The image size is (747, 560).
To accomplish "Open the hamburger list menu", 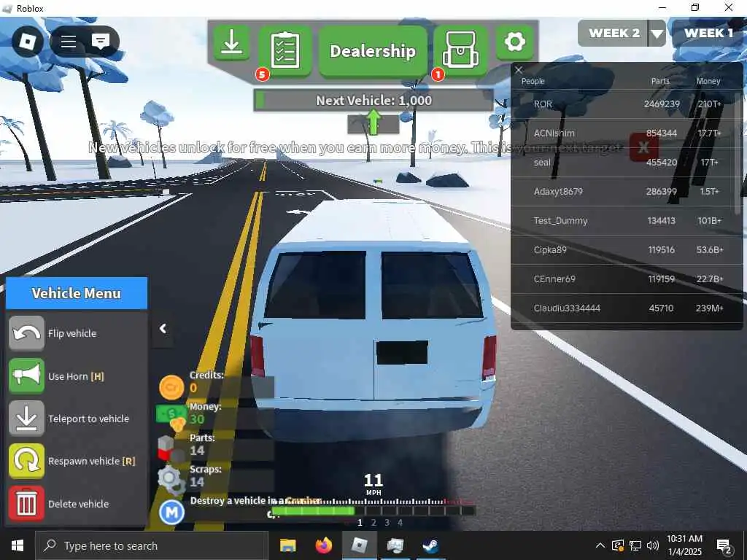I will point(69,42).
